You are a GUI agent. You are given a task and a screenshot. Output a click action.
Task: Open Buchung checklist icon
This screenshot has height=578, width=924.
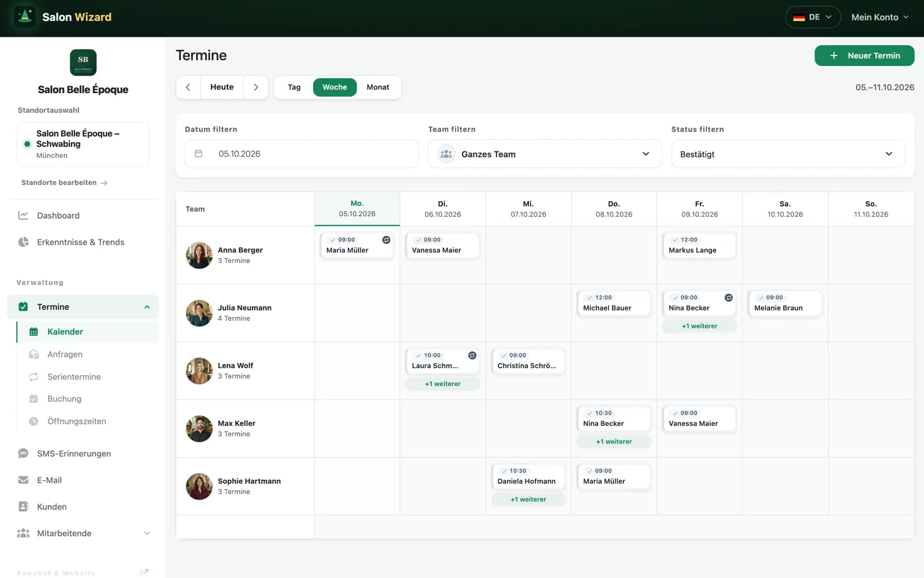point(33,399)
